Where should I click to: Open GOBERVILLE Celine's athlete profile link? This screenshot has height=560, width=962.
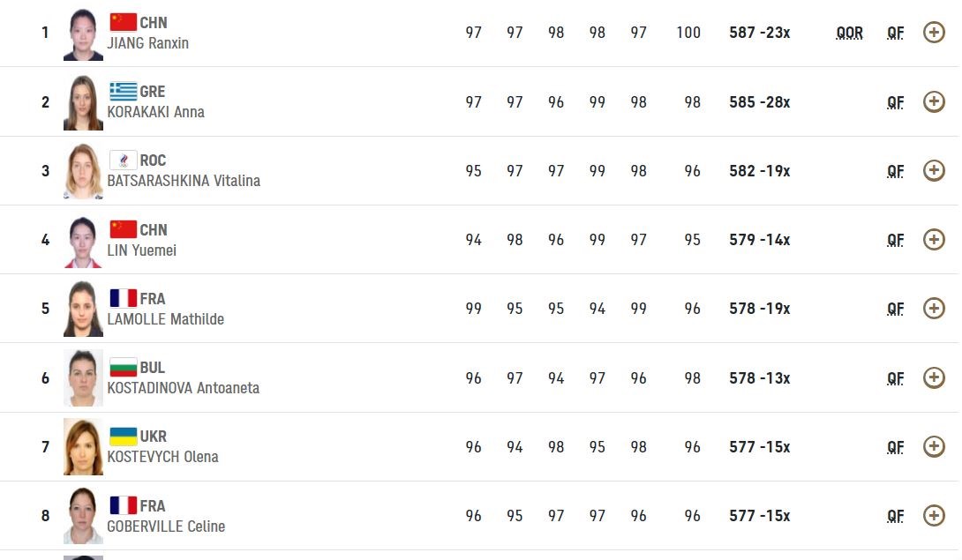pos(166,526)
